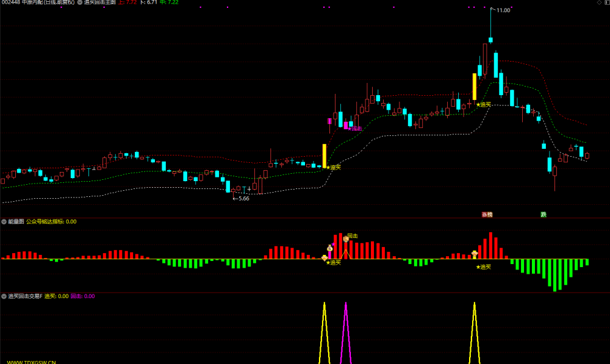Click the green 跌 tag below the price chart
610x364 pixels.
544,215
